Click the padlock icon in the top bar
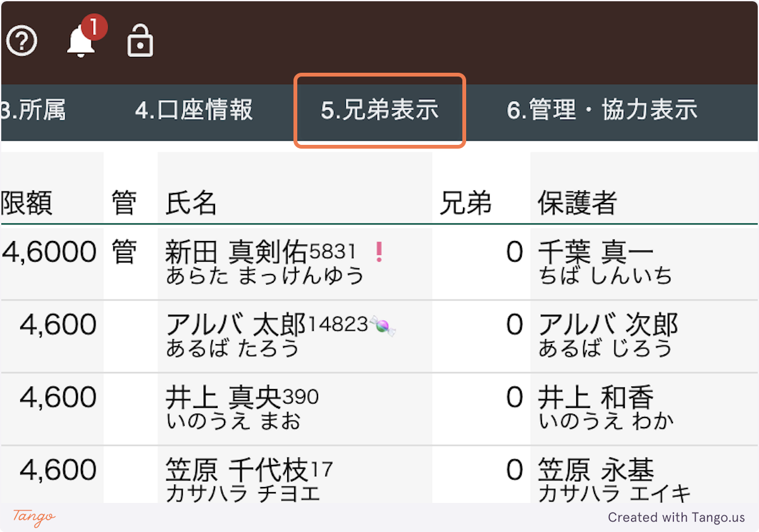The height and width of the screenshot is (532, 759). [x=140, y=40]
